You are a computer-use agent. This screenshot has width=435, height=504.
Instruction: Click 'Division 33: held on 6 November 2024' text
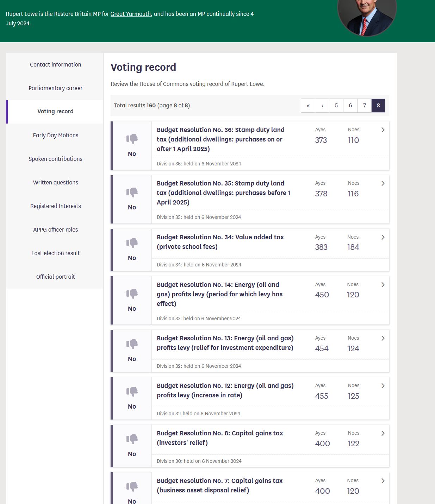[x=199, y=319]
